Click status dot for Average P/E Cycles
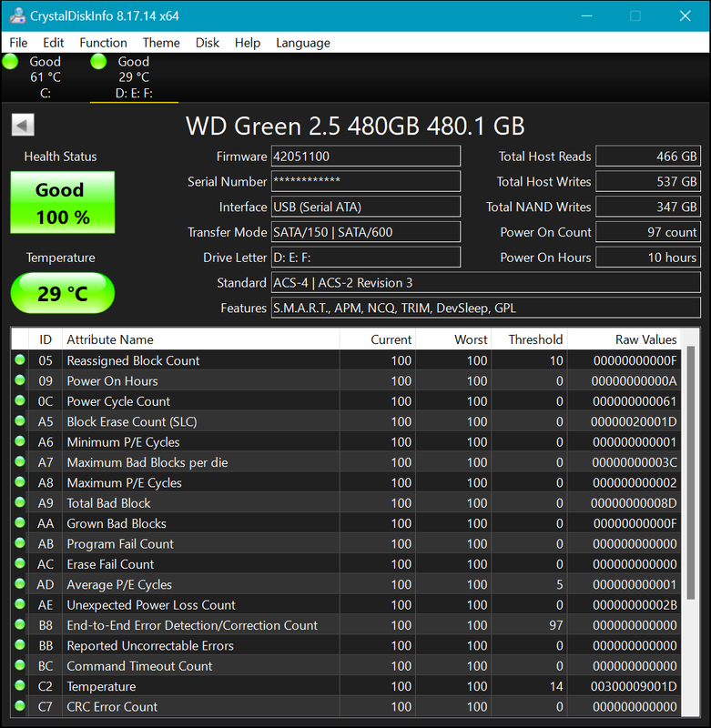711x728 pixels. point(19,583)
